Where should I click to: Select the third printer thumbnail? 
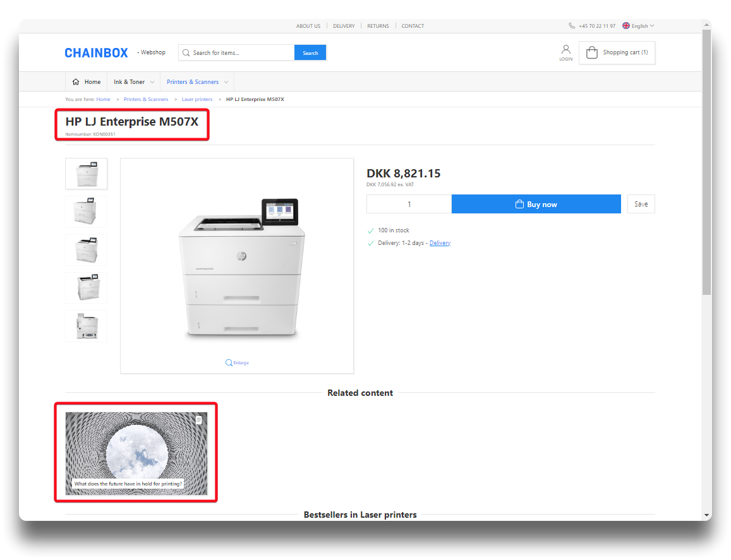87,250
